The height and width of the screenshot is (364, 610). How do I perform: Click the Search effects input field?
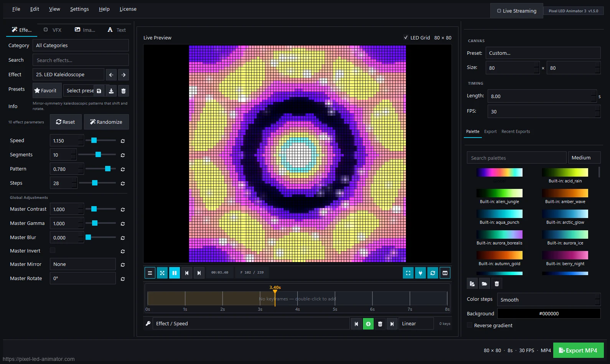(x=81, y=60)
